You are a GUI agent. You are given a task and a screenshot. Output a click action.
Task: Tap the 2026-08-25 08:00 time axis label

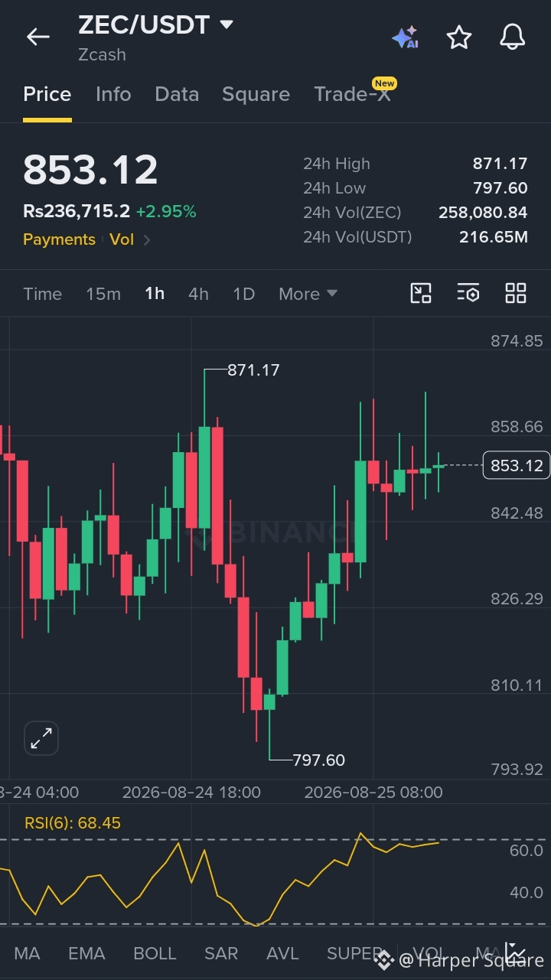click(373, 793)
